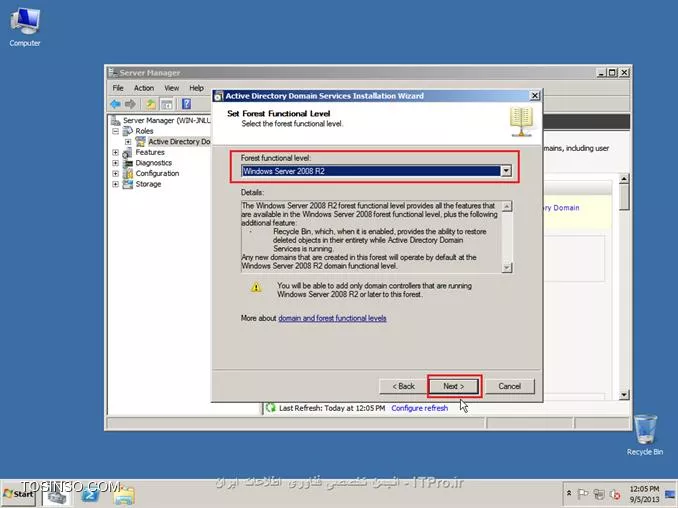Click the Diagnostics node icon
The width and height of the screenshot is (678, 508).
point(128,163)
